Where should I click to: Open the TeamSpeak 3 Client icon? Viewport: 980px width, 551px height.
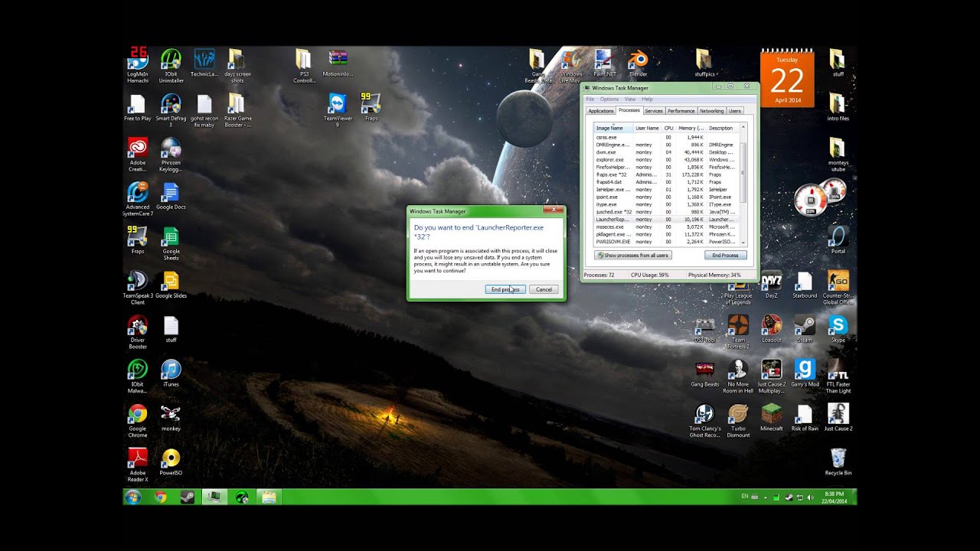138,288
